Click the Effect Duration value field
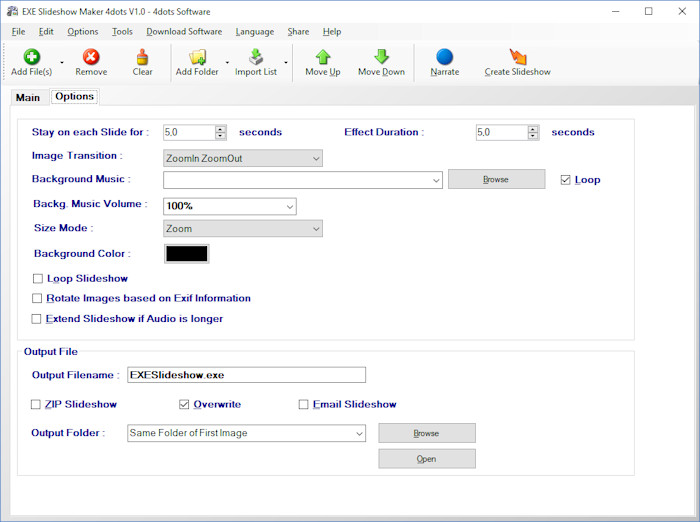 tap(502, 132)
